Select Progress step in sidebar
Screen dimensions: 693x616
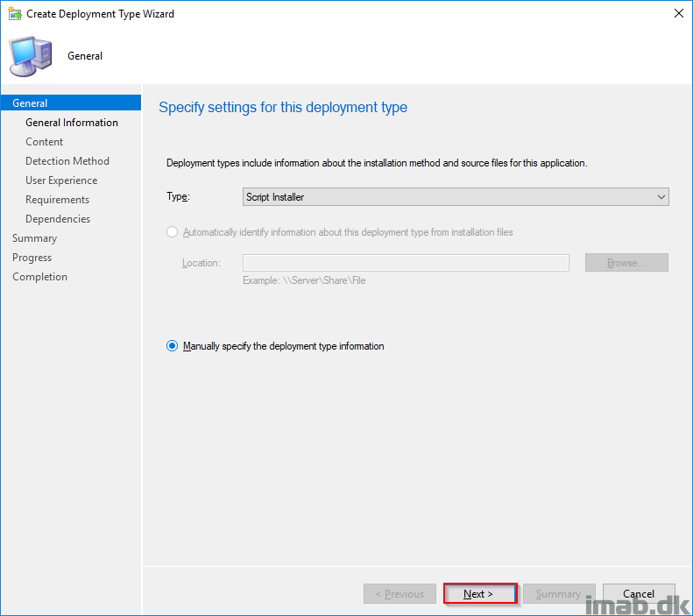(32, 258)
